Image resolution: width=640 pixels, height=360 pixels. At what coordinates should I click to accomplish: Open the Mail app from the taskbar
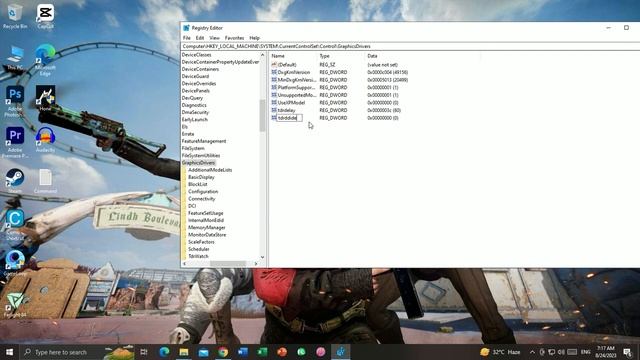click(203, 352)
